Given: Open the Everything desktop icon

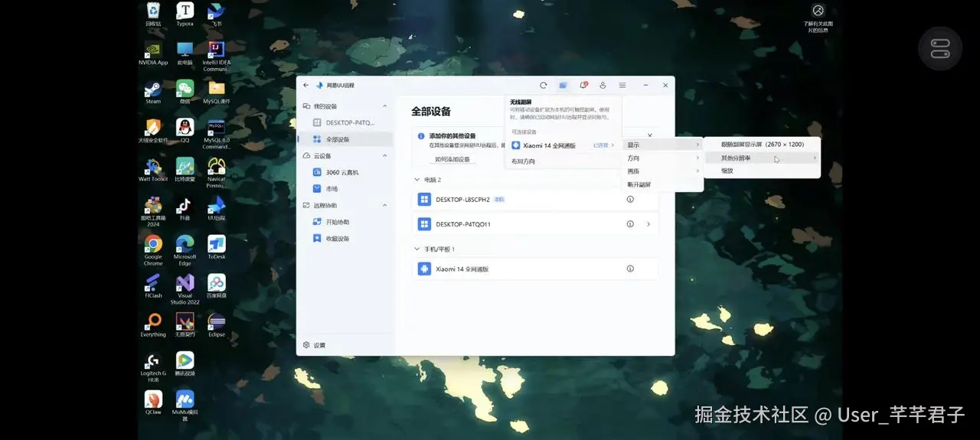Looking at the screenshot, I should coord(153,325).
